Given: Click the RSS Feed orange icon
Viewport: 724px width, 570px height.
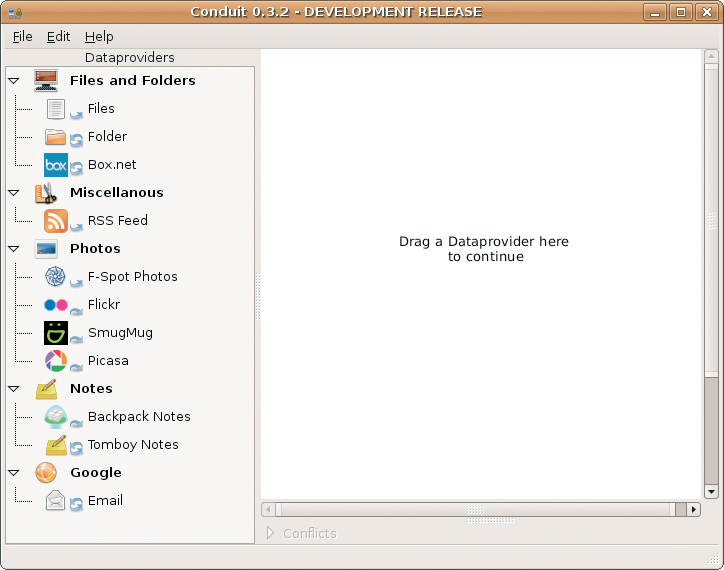Looking at the screenshot, I should coord(56,221).
